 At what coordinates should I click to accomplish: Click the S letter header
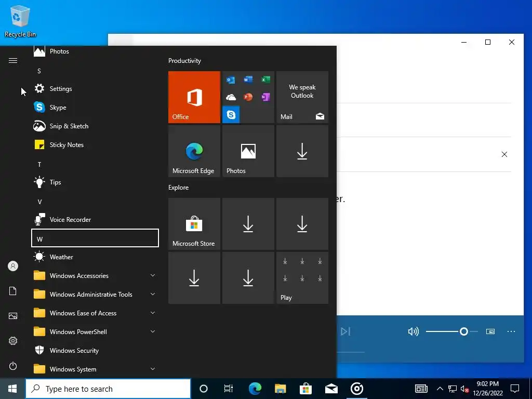(x=95, y=71)
